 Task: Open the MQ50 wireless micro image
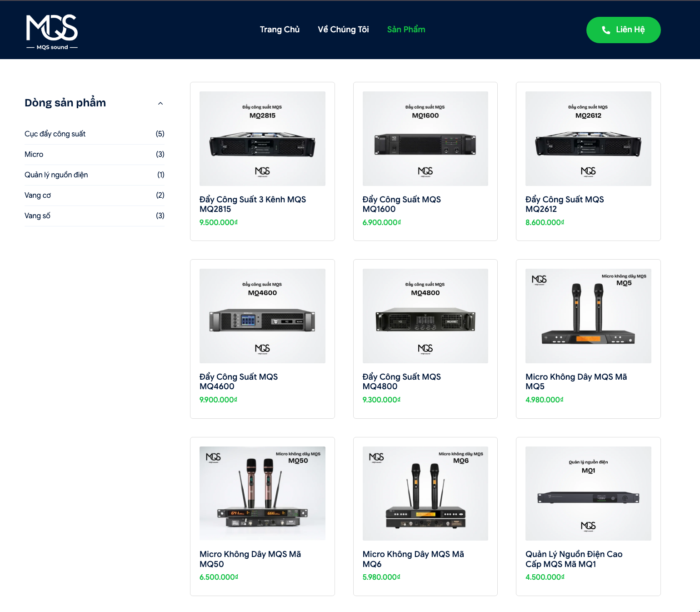coord(262,493)
